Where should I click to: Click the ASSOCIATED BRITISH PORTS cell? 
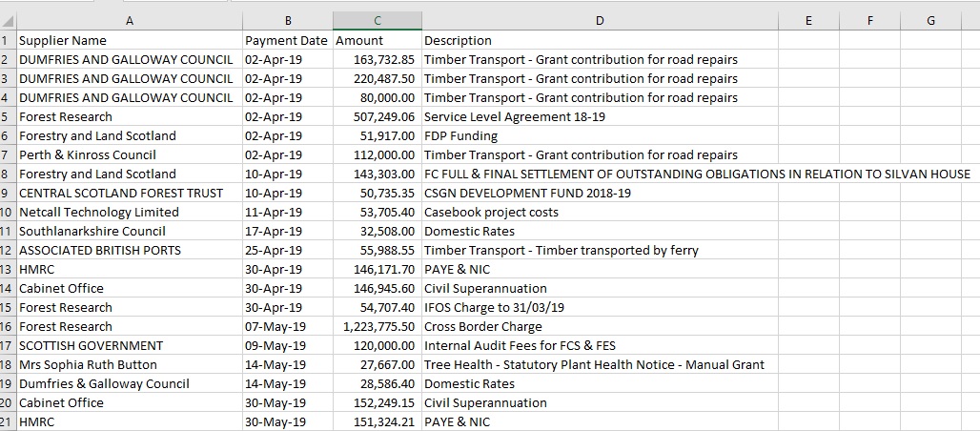(100, 250)
